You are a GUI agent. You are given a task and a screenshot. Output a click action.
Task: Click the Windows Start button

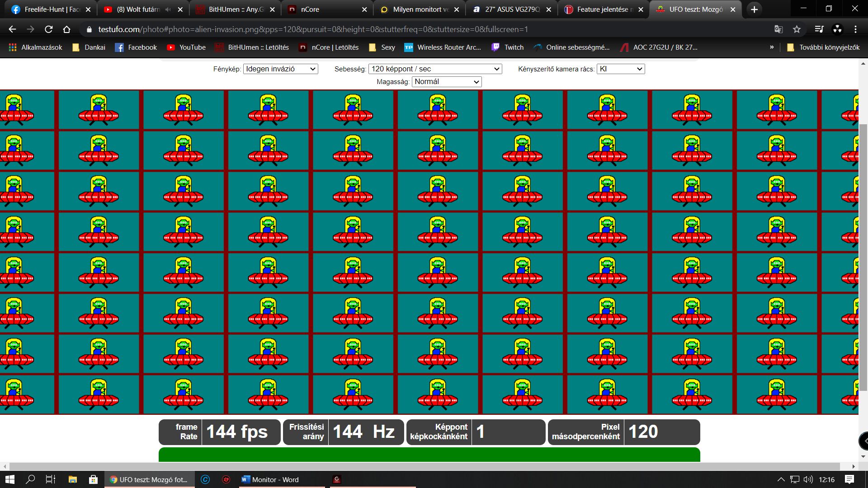9,479
